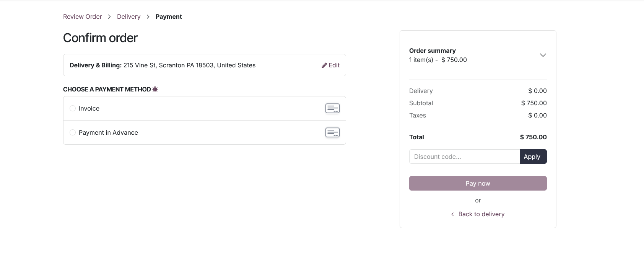Click the credit card icon beside Payment in Advance
This screenshot has height=274, width=644.
[x=332, y=132]
